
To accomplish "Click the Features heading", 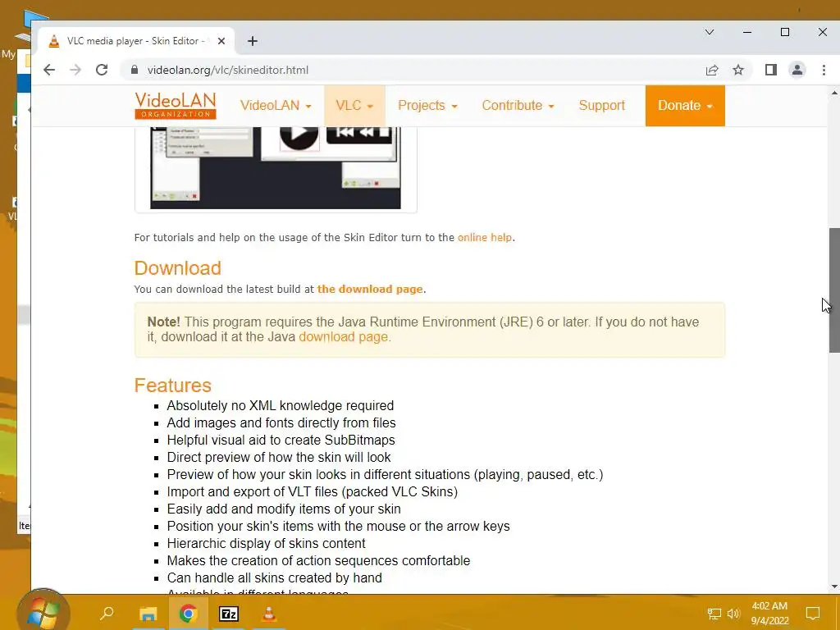I will coord(172,386).
